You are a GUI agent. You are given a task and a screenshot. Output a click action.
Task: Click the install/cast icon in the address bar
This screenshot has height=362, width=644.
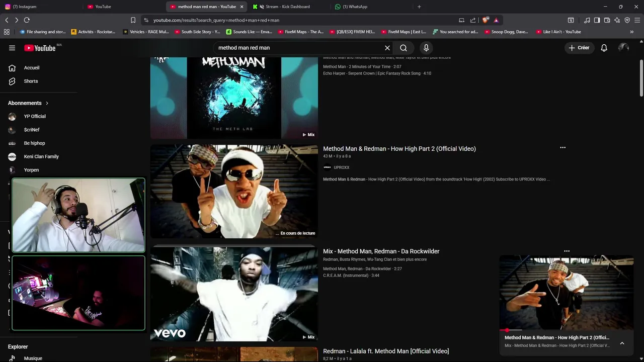coord(461,20)
